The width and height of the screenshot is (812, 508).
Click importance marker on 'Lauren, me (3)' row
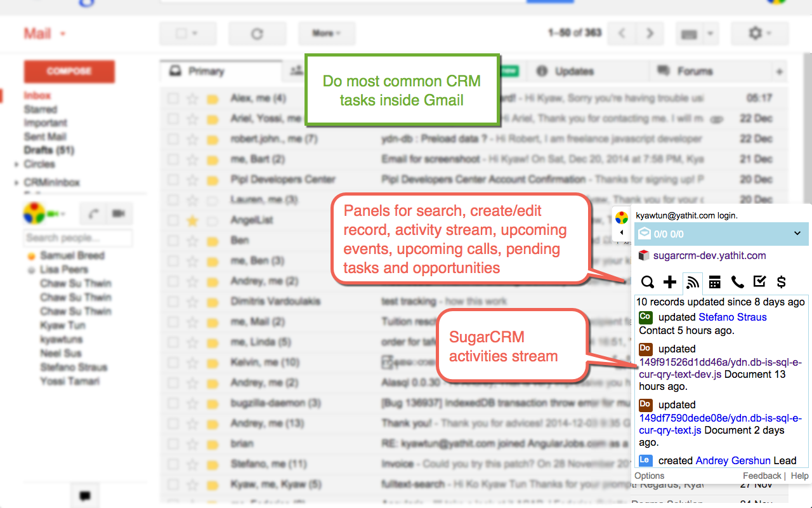(x=212, y=200)
